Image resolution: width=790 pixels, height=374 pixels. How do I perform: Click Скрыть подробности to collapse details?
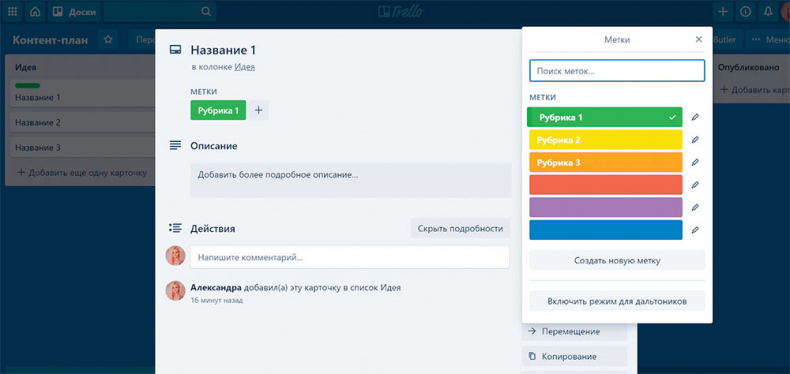point(460,228)
